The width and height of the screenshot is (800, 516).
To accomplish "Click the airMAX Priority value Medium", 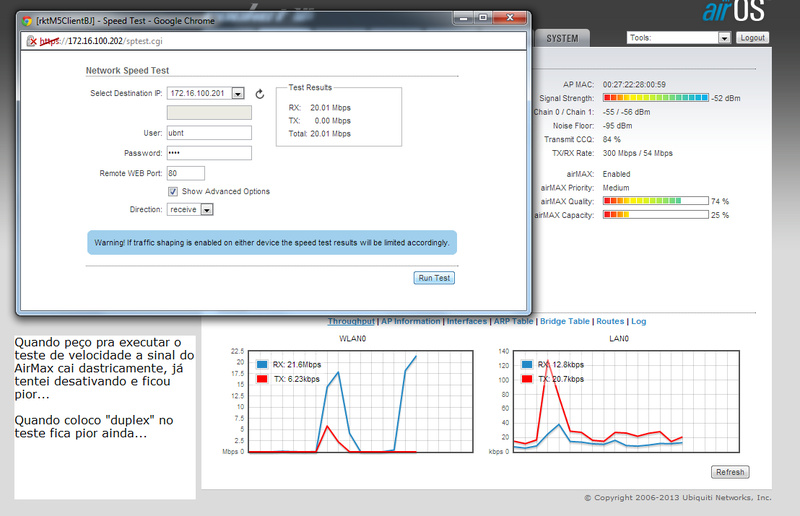I will point(616,188).
